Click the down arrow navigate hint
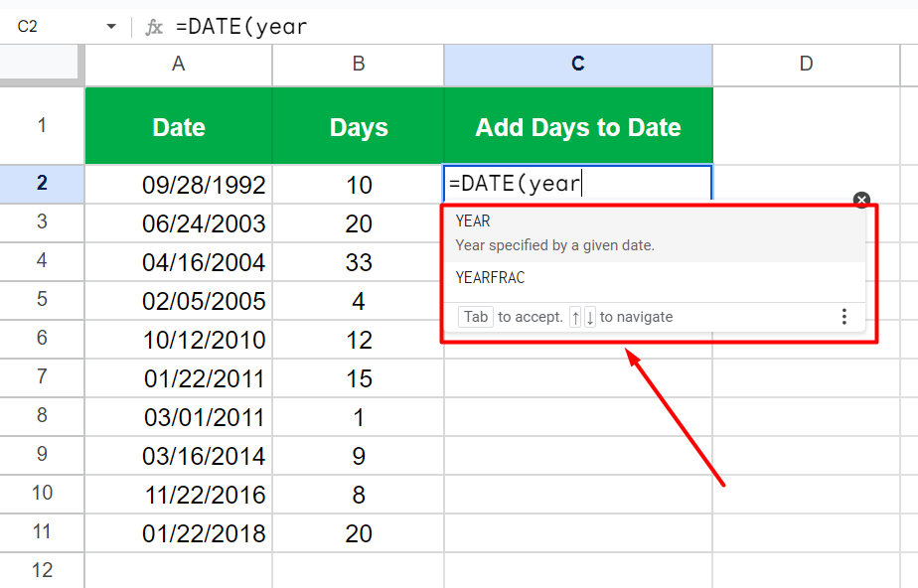 click(x=590, y=317)
